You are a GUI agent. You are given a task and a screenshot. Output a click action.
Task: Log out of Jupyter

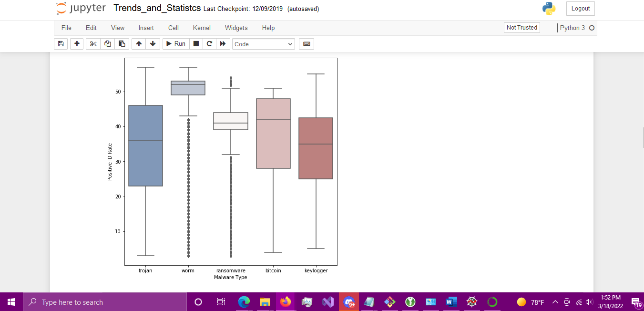581,9
